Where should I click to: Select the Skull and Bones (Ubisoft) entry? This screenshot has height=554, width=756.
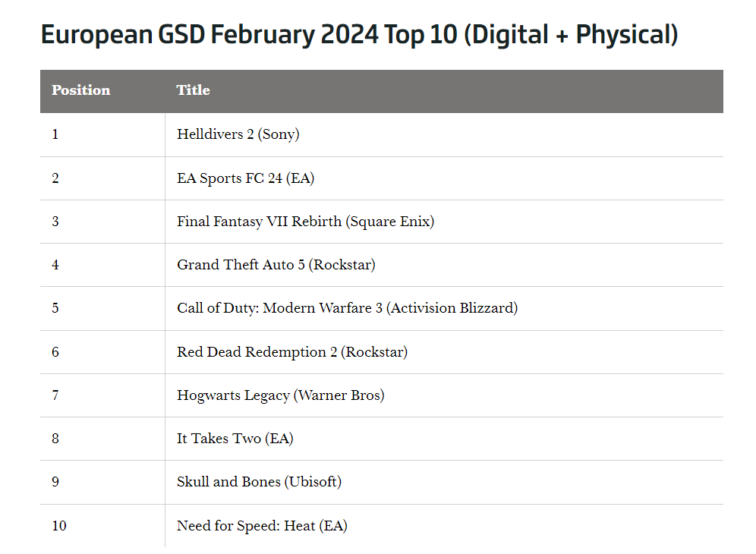(x=259, y=482)
